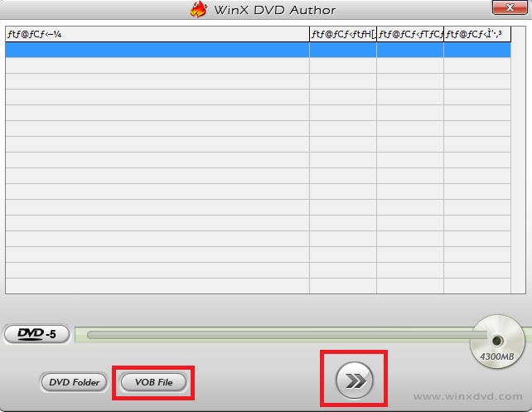Click the vertical scrollbar strip beside the list

(519, 160)
